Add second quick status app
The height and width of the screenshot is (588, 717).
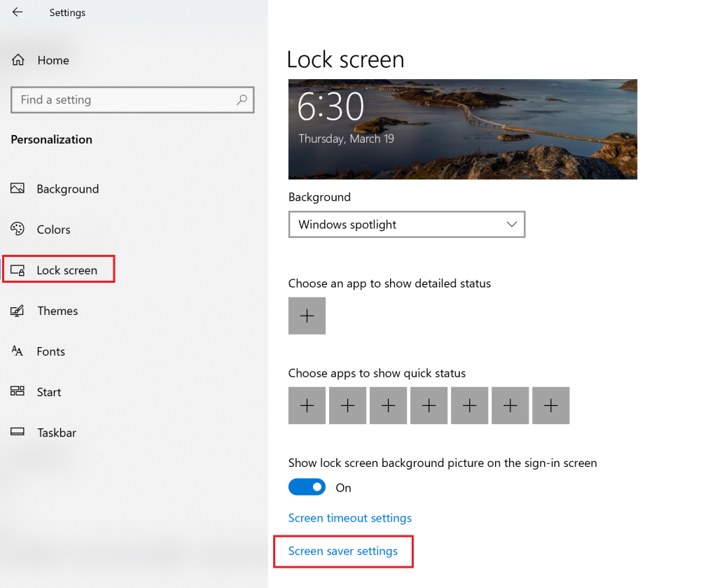(347, 405)
